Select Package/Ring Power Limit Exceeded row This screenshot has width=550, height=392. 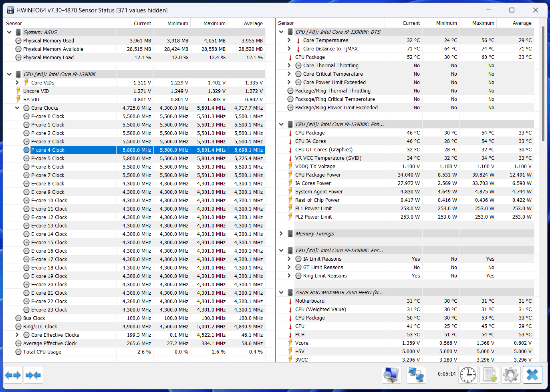click(405, 107)
